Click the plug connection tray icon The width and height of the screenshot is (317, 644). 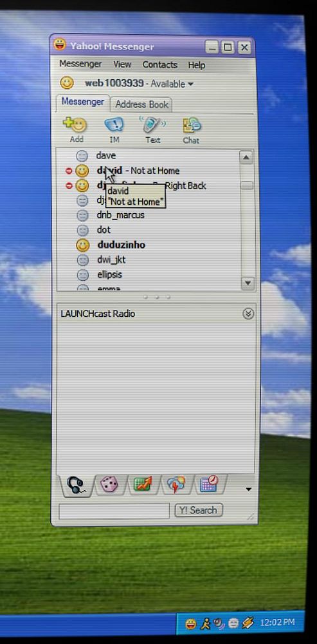coord(248,623)
